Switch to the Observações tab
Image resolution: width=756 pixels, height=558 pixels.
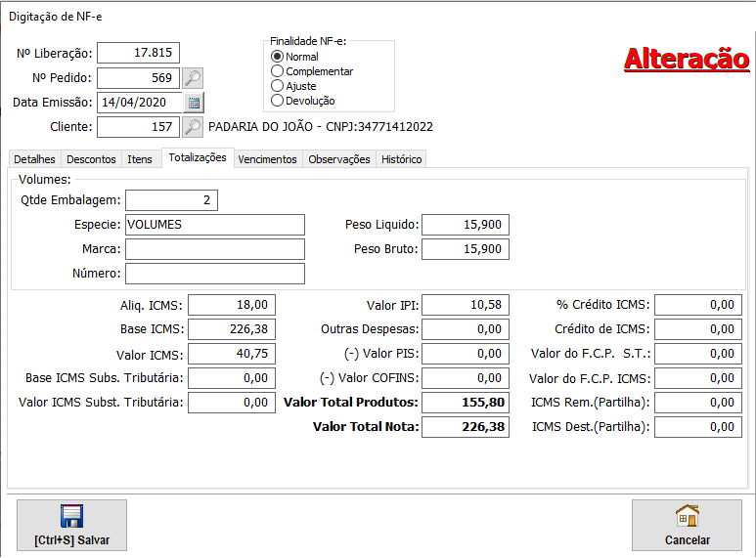(x=339, y=159)
